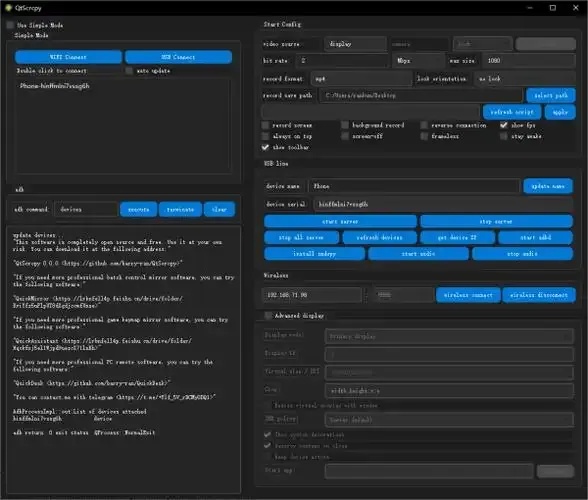Enable the Use Simple Mode checkbox
The height and width of the screenshot is (500, 588).
[10, 25]
